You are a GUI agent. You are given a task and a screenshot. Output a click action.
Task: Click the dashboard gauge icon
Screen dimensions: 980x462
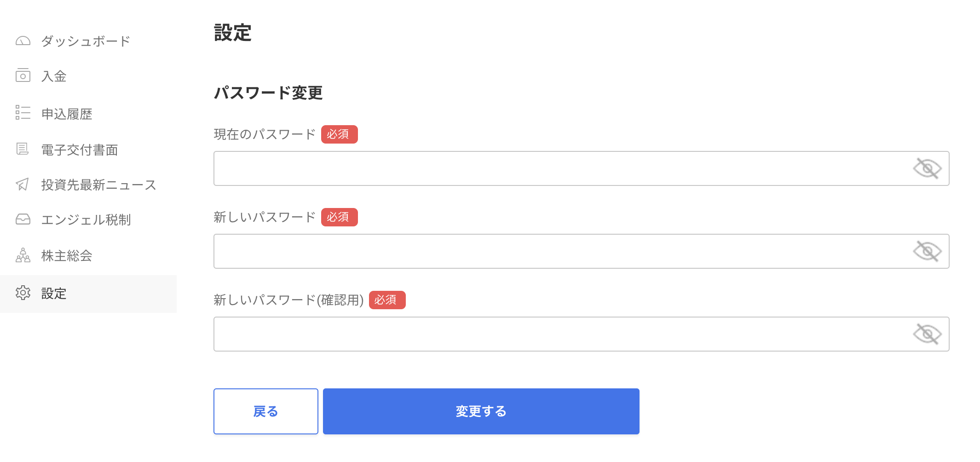(23, 41)
